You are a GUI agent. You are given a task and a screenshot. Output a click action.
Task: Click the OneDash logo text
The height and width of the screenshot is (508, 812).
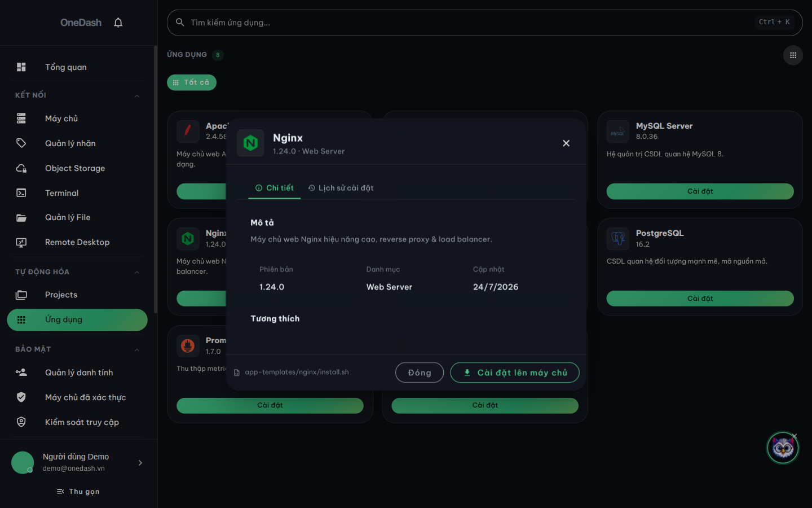click(81, 23)
